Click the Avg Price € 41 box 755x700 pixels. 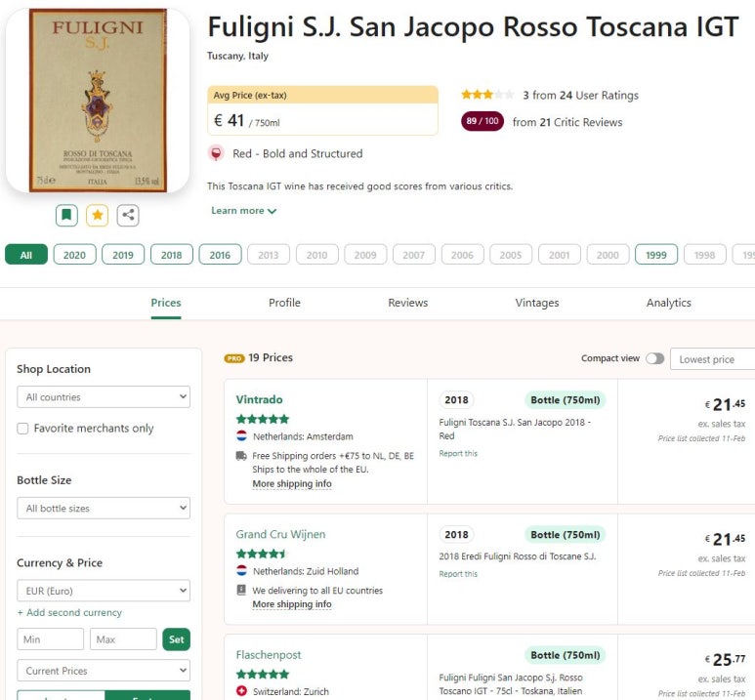click(322, 110)
